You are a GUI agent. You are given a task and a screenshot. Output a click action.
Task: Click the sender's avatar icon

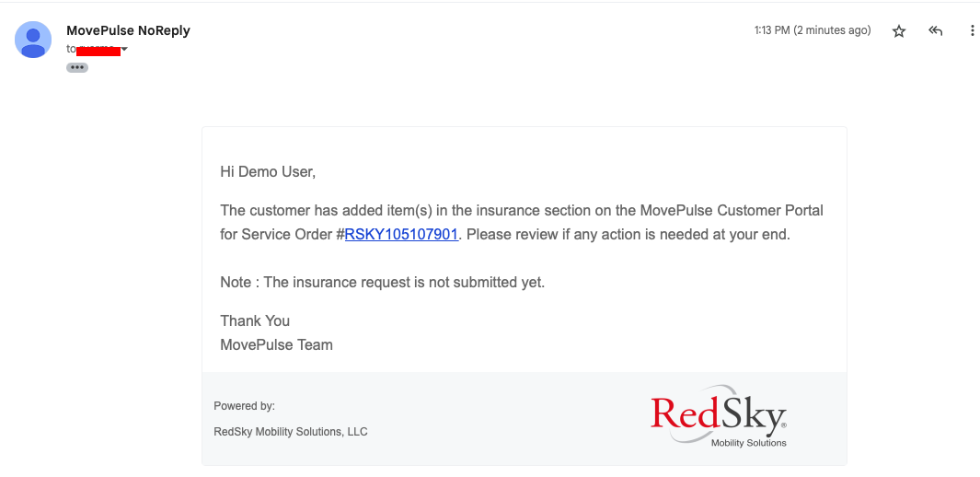33,40
